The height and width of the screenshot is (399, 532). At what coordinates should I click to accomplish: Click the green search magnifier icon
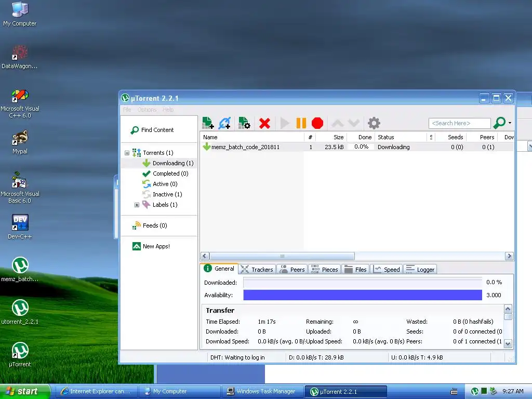click(x=499, y=123)
